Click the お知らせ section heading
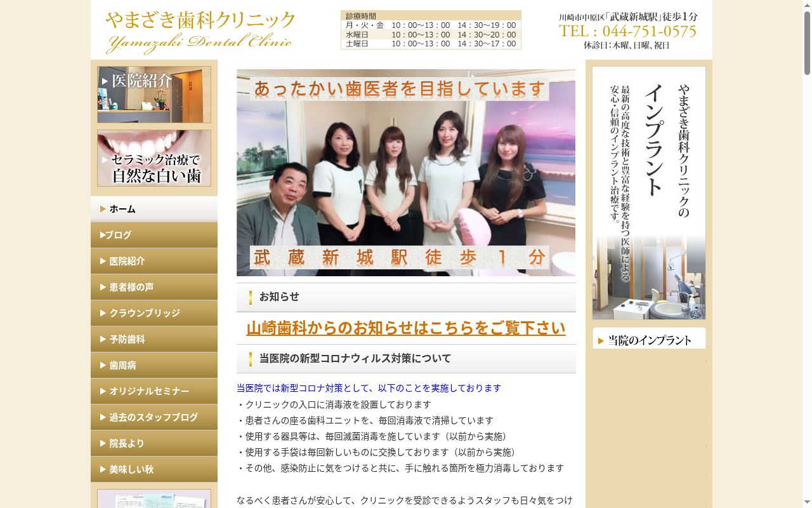The image size is (812, 508). [x=406, y=297]
